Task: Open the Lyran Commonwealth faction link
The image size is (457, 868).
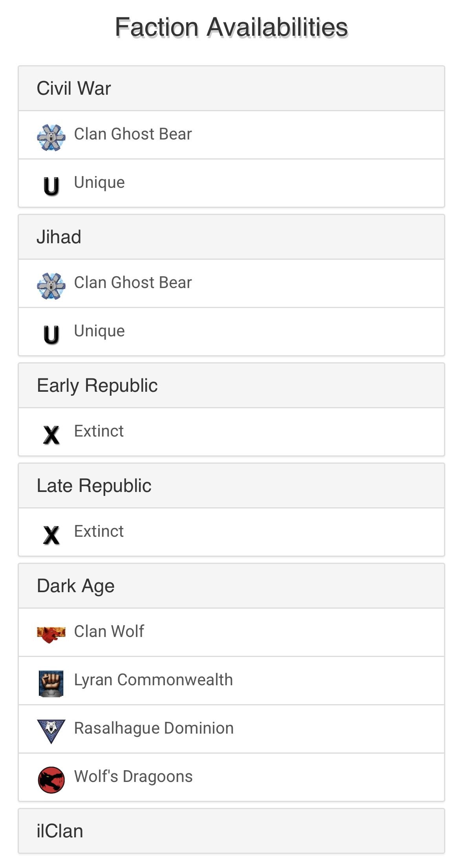Action: (153, 680)
